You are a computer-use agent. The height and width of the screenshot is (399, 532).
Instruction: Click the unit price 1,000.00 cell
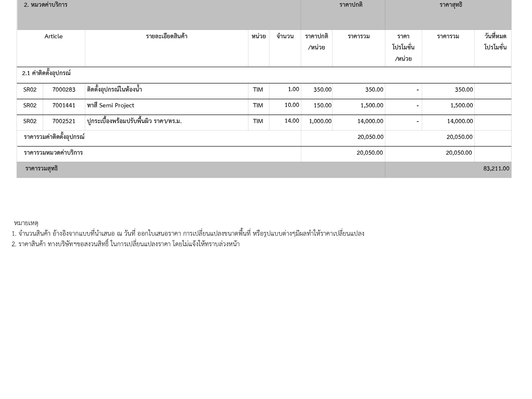click(320, 121)
